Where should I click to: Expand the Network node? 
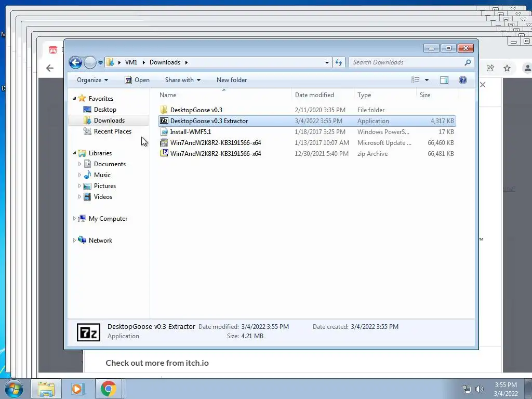pyautogui.click(x=74, y=240)
